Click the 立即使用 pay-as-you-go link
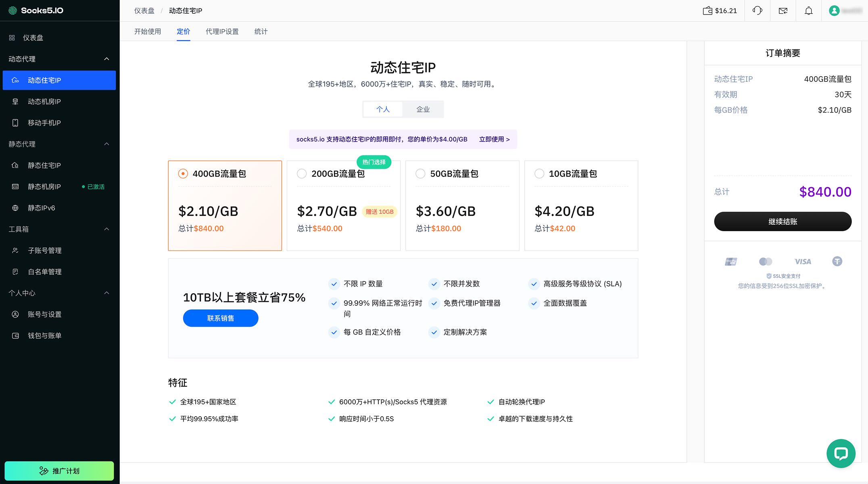Viewport: 868px width, 484px height. (x=494, y=139)
